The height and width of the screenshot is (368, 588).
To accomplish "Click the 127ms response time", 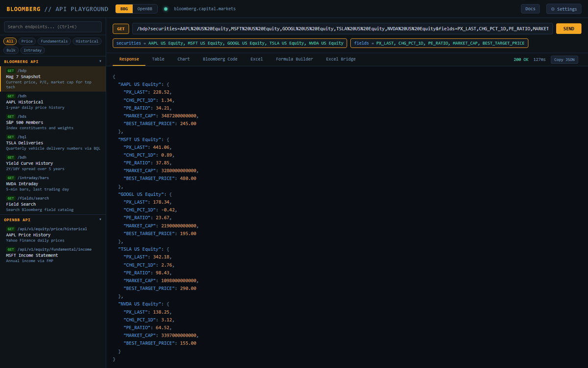I will [x=539, y=59].
